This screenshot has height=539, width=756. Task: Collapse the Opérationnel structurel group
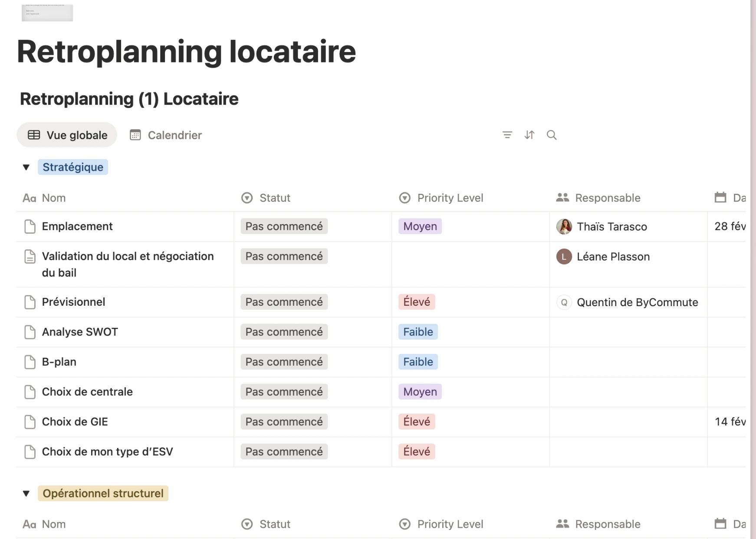point(26,493)
